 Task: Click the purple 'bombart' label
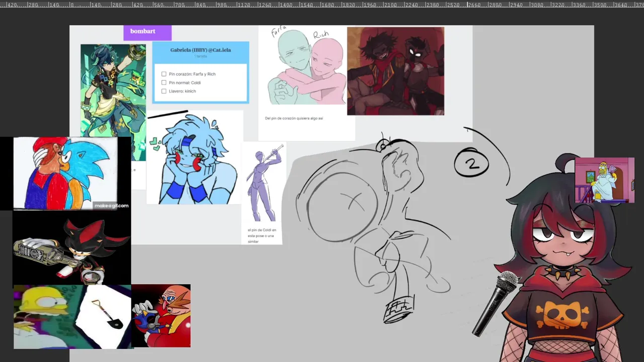(x=147, y=33)
